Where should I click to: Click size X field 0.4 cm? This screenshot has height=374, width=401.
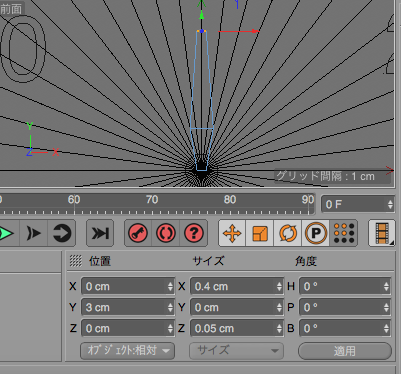click(237, 286)
